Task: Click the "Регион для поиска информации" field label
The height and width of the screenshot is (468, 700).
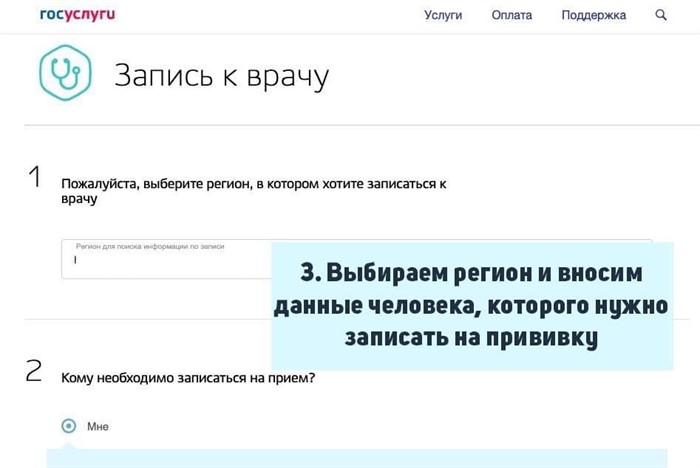Action: point(150,246)
